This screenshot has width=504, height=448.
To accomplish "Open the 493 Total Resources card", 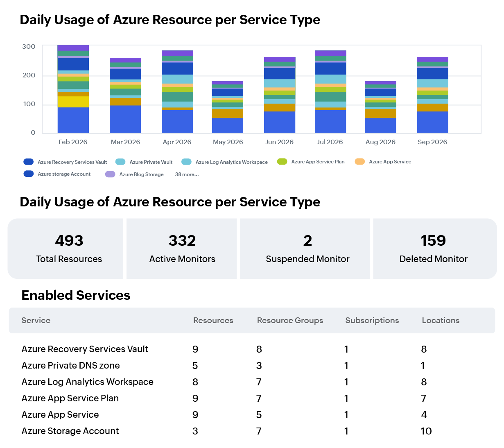I will tap(66, 249).
